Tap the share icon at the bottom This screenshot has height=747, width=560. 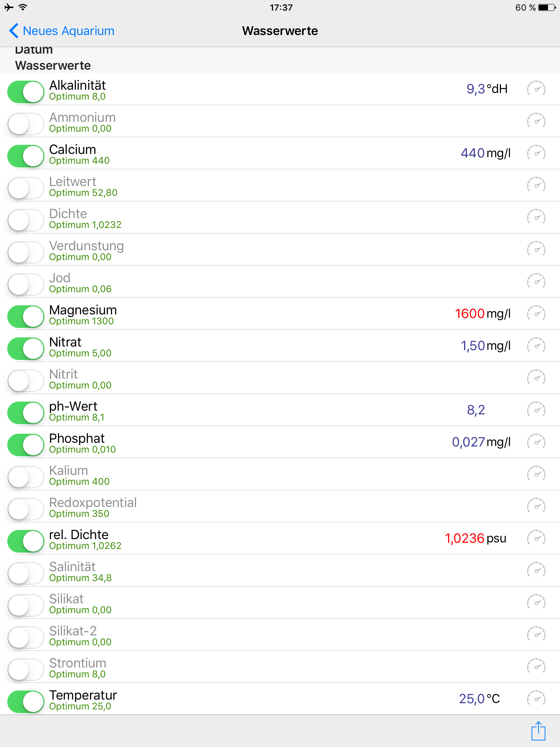538,731
